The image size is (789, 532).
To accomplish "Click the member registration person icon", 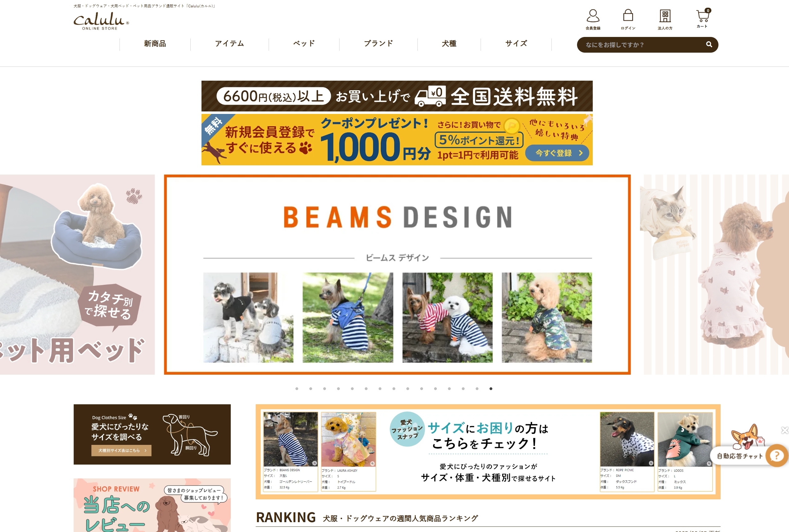I will (593, 16).
